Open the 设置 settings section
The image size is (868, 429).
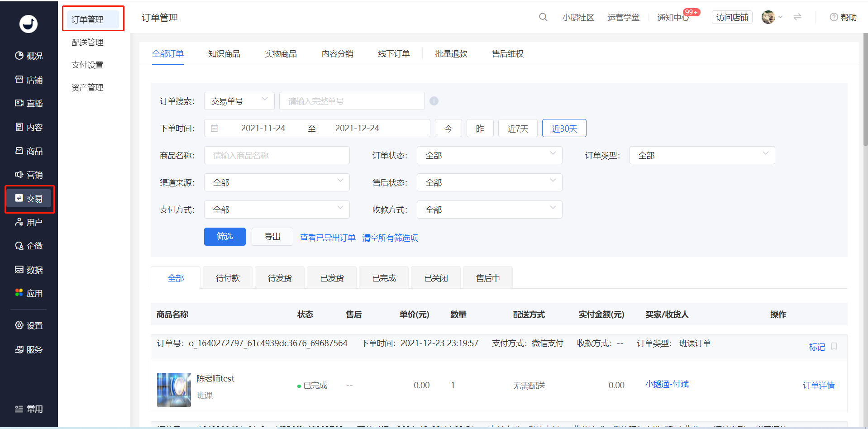pyautogui.click(x=29, y=325)
